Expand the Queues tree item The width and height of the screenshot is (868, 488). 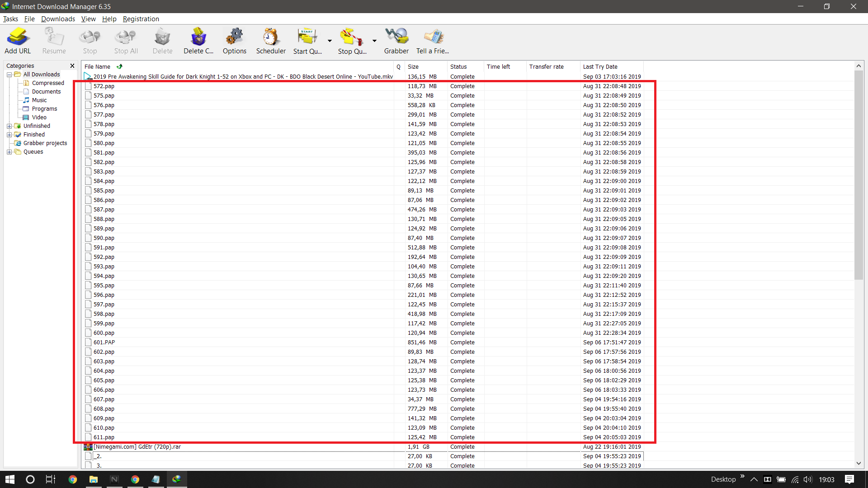(9, 152)
